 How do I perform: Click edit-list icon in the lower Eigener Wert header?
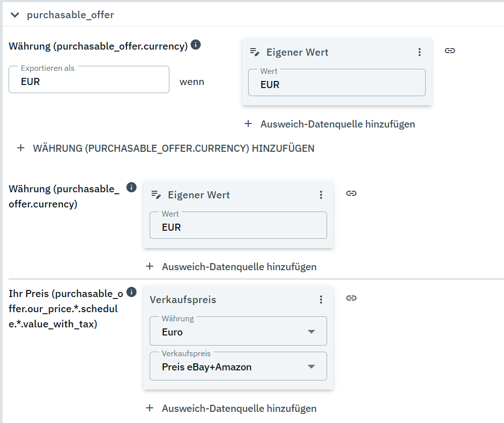[x=156, y=195]
